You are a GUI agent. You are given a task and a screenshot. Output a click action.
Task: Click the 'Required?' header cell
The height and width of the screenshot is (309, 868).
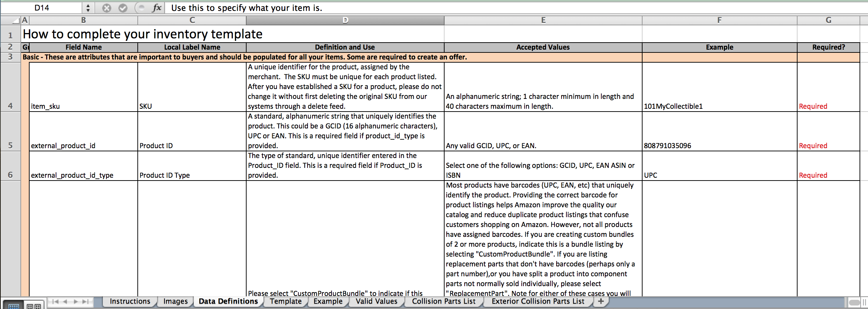click(x=829, y=47)
